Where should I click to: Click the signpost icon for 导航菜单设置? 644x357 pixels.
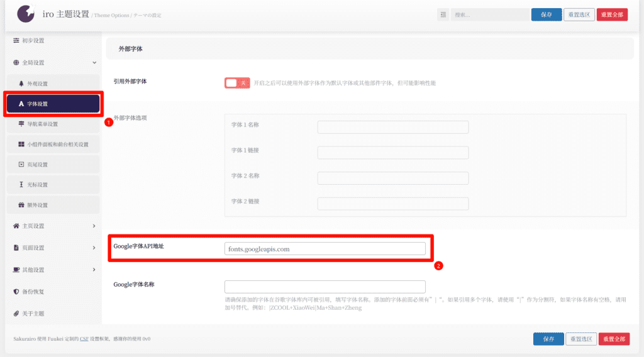(21, 124)
